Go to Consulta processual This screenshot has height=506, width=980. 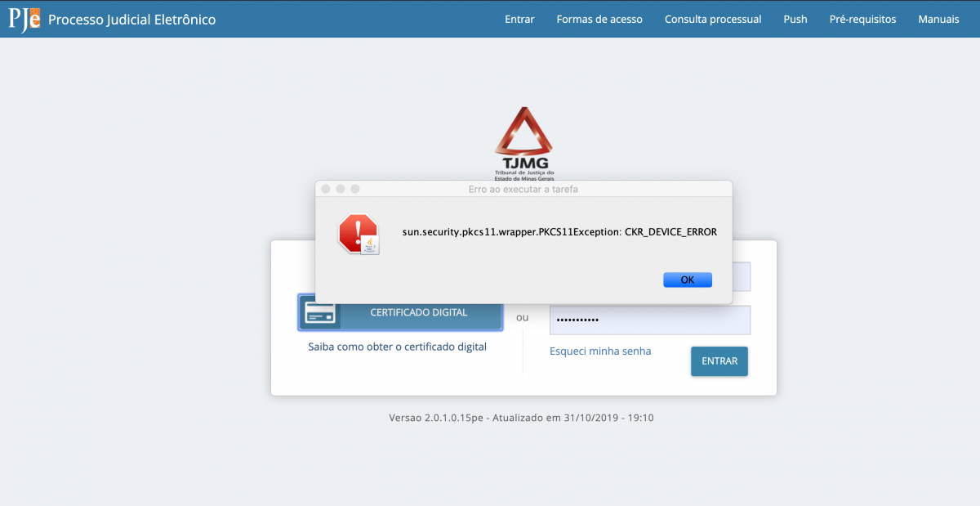[x=713, y=19]
